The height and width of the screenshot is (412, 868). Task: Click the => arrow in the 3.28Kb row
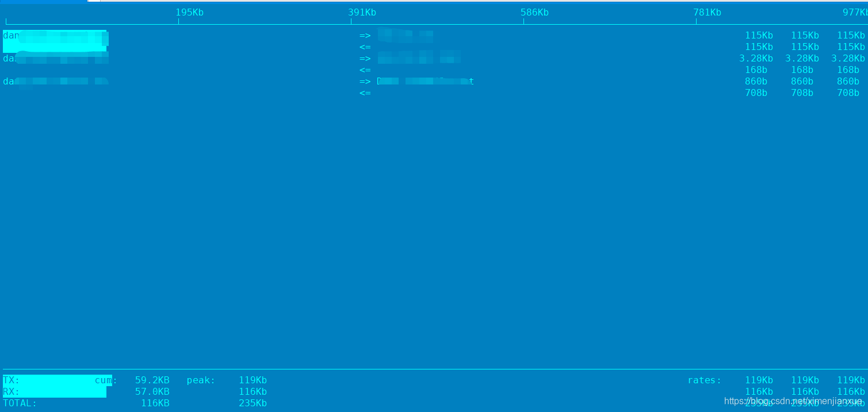tap(365, 59)
